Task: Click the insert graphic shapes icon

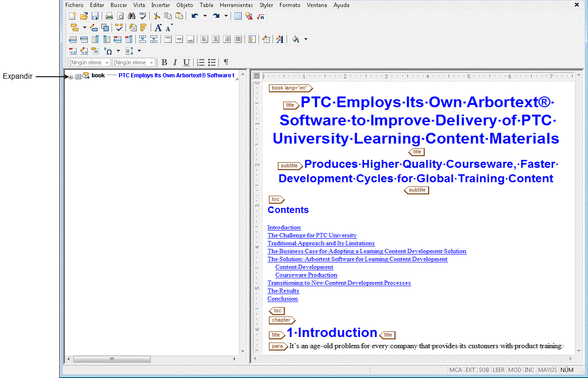Action: [249, 16]
